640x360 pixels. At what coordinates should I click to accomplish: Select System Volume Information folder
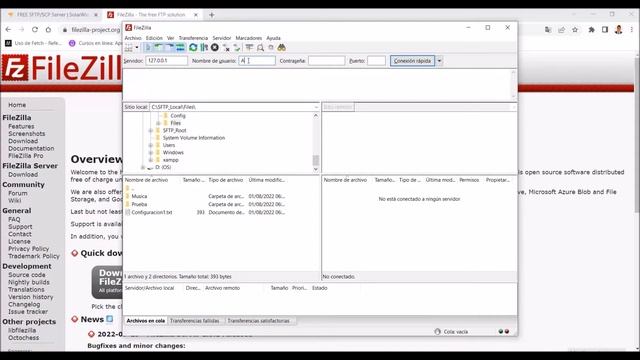pos(193,138)
